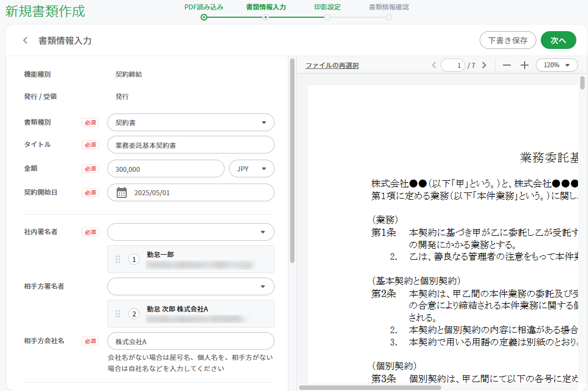Click the 契約締結 function type value
This screenshot has width=588, height=391.
(128, 75)
